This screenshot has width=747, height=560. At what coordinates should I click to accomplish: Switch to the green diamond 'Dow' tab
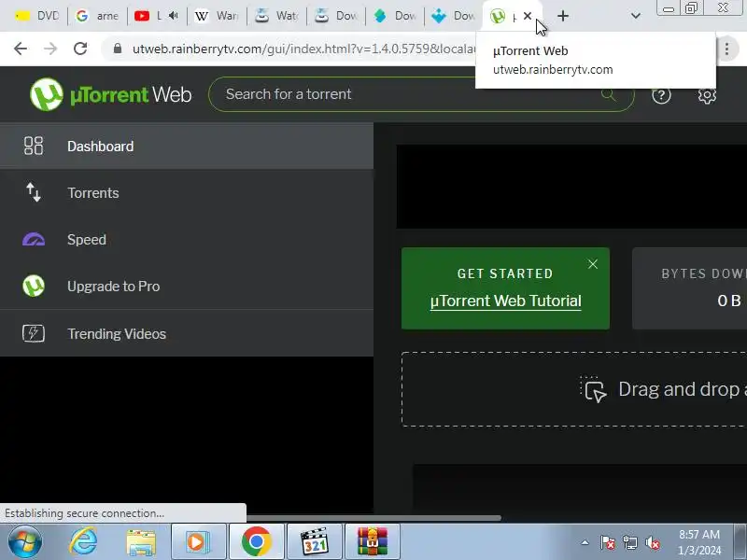coord(394,16)
